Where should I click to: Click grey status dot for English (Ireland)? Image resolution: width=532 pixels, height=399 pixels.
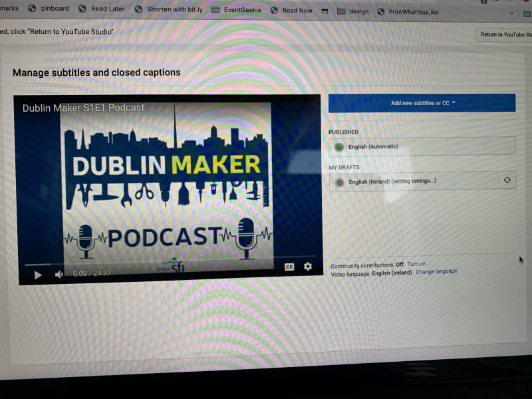coord(339,182)
